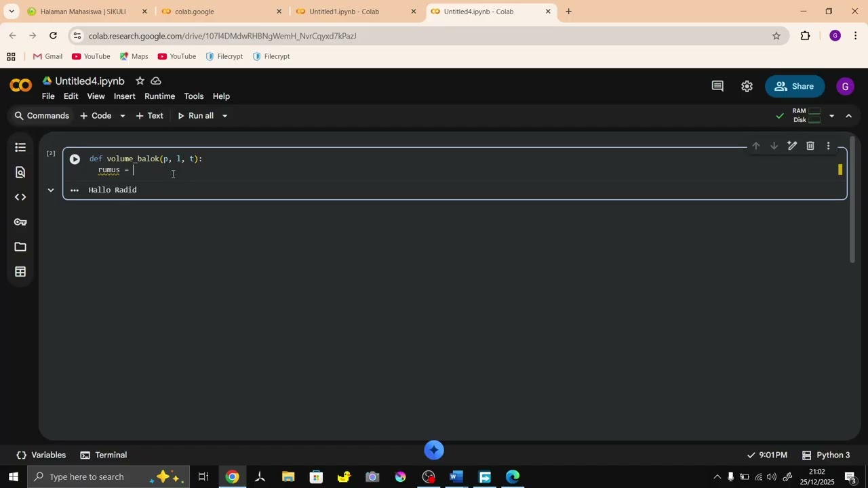Open Find and replace sidebar icon
The width and height of the screenshot is (868, 488).
20,172
